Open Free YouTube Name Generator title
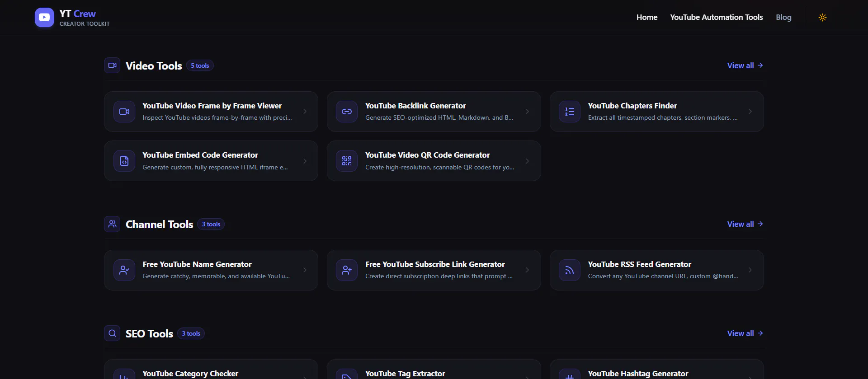The width and height of the screenshot is (868, 379). 197,264
